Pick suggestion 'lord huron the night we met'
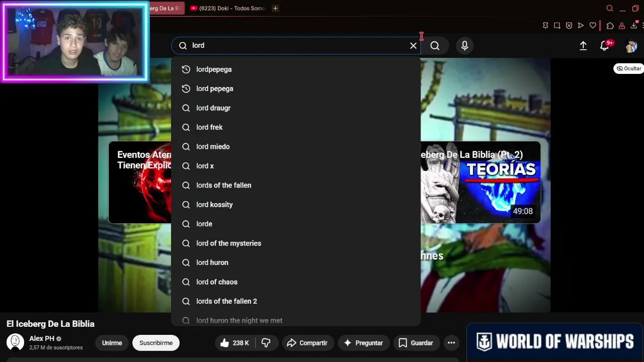This screenshot has height=362, width=644. click(x=296, y=320)
